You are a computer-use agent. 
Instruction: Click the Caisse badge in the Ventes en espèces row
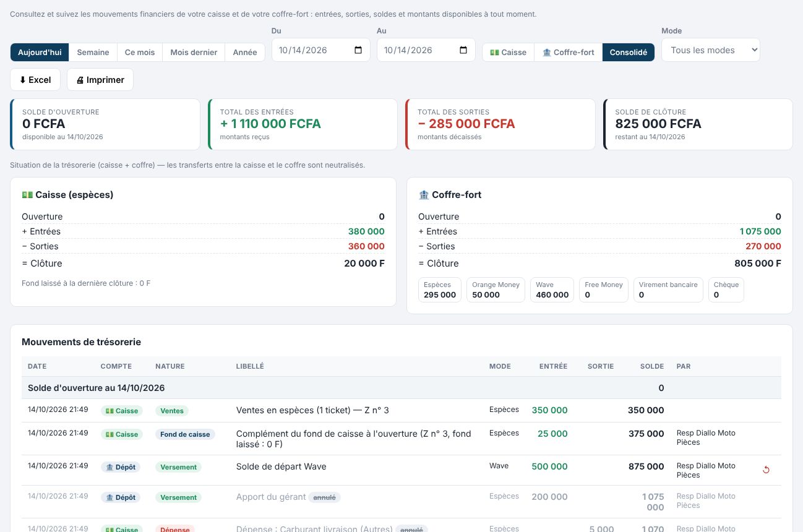point(122,411)
